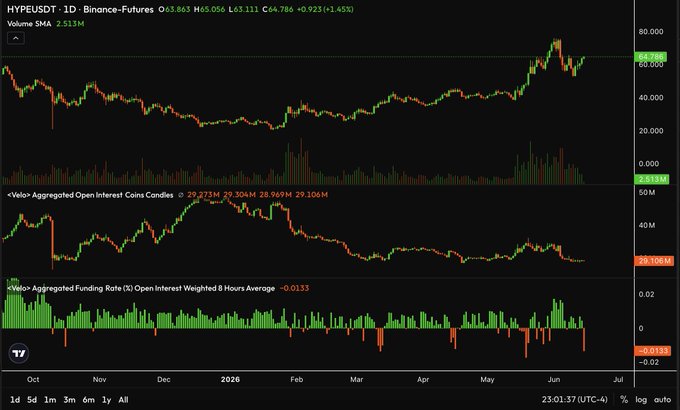
Task: Click the Volume SMA 2.513M legend value
Action: [x=70, y=23]
